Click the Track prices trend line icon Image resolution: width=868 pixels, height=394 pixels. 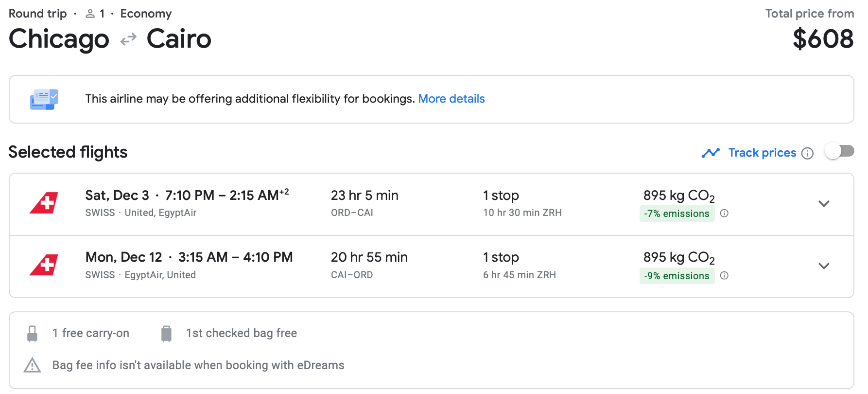click(x=711, y=153)
